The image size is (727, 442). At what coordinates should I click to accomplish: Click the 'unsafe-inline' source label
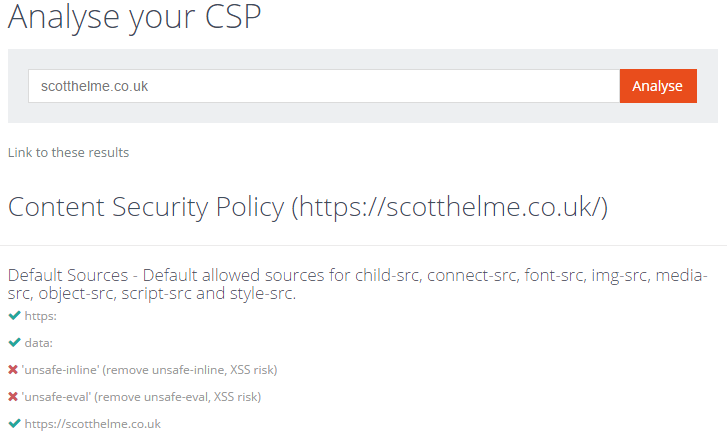[59, 370]
